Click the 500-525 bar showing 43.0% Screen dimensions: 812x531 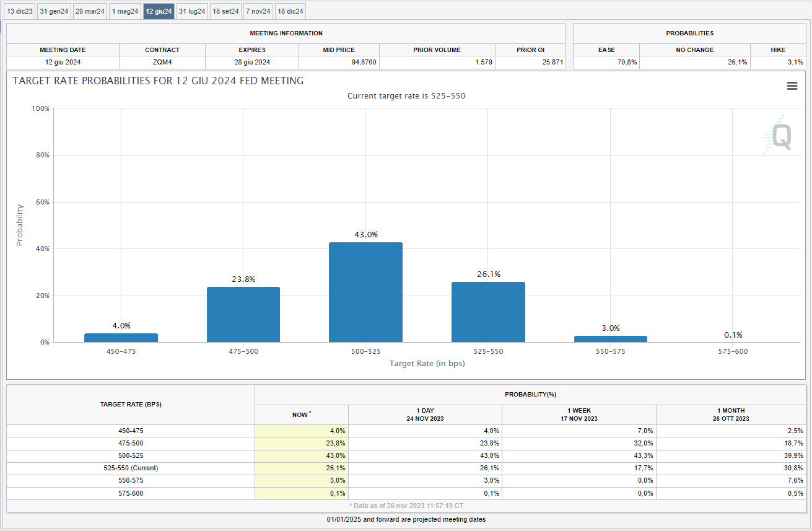pyautogui.click(x=365, y=292)
